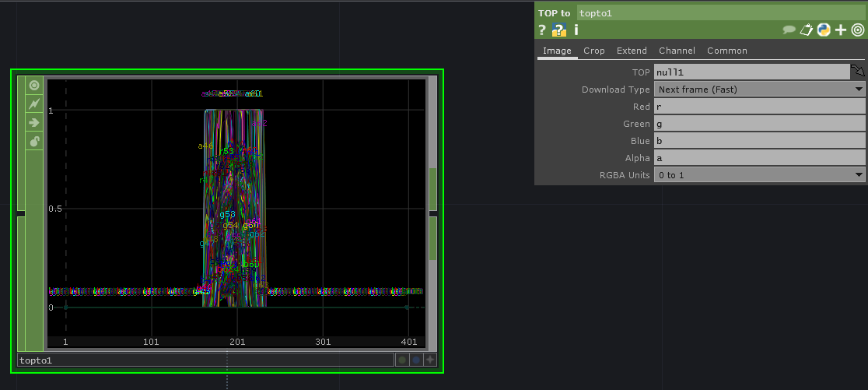Click the target icon in parameter header
Viewport: 868px width, 390px height.
point(858,30)
